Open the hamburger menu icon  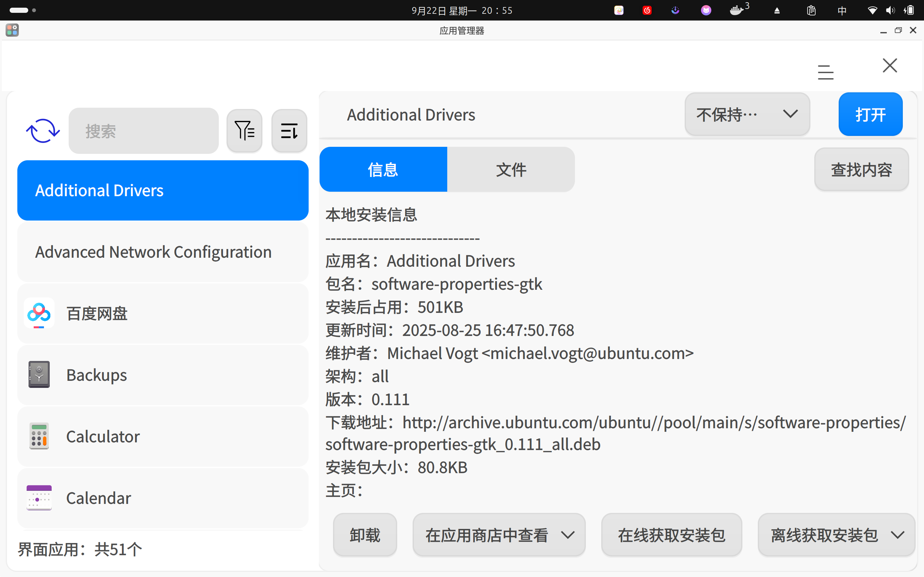point(826,72)
